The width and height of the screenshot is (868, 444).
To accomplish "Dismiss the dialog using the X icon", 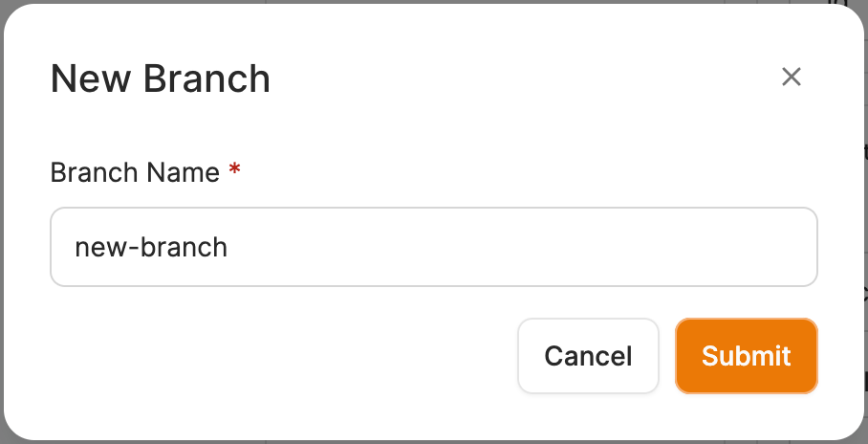I will pyautogui.click(x=791, y=78).
